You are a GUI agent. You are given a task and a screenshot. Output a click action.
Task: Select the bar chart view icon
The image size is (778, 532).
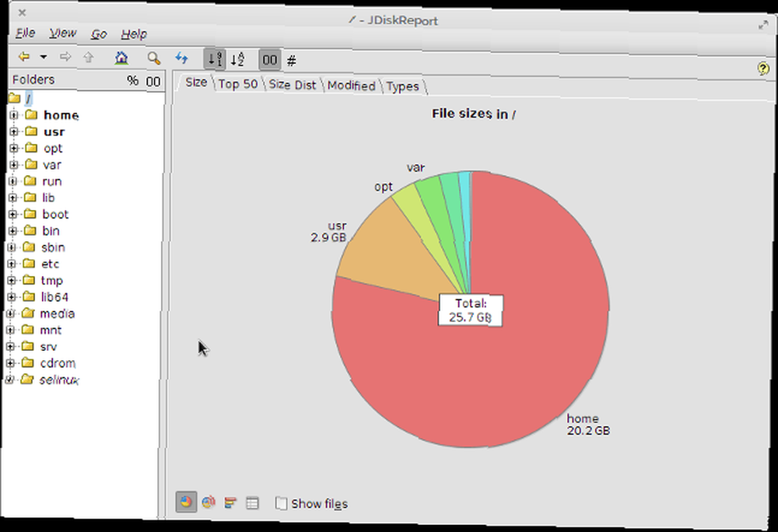click(230, 502)
